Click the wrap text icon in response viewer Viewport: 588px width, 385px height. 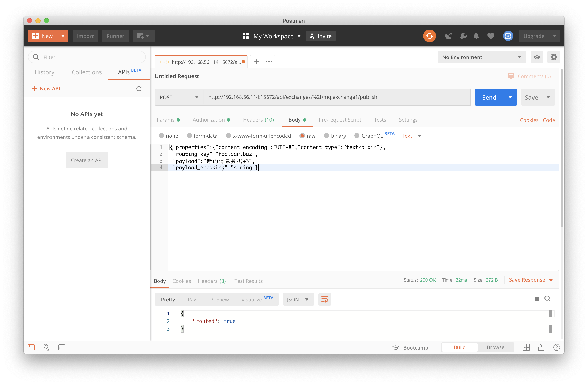pyautogui.click(x=325, y=299)
